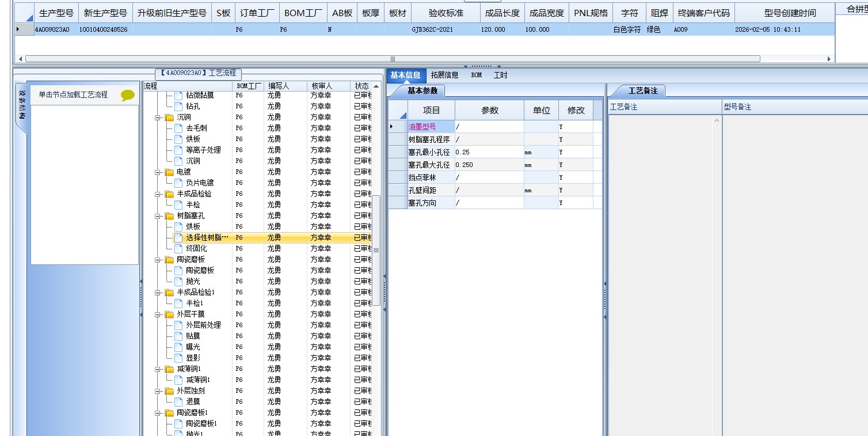Click the 油墨型号 cell
868x436 pixels.
(x=431, y=127)
